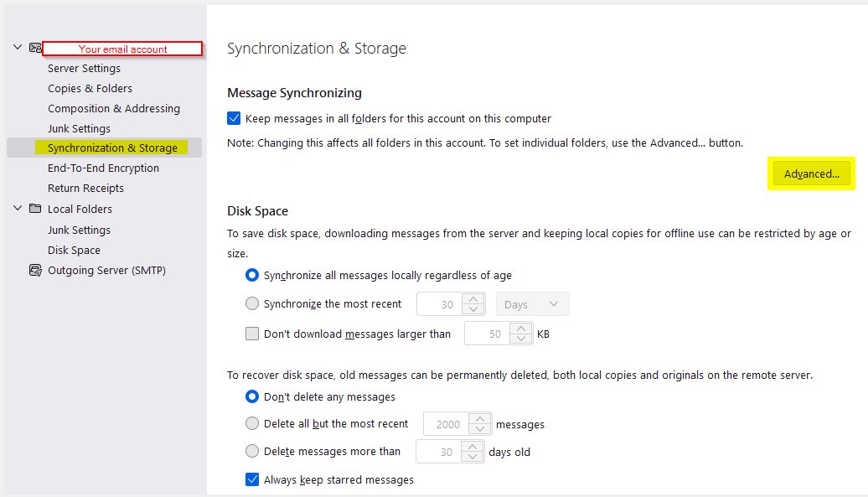This screenshot has height=497, width=868.
Task: Click the email account mail icon
Action: [x=35, y=48]
